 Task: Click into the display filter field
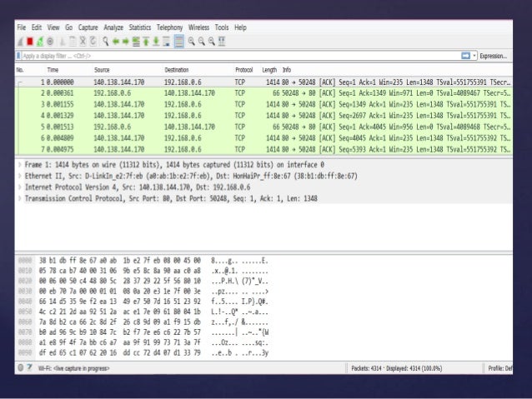233,55
